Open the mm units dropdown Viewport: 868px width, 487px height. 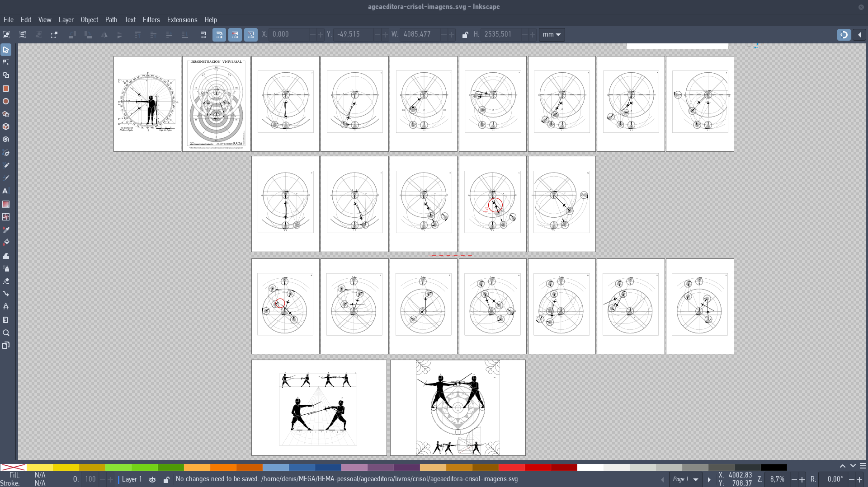point(552,35)
